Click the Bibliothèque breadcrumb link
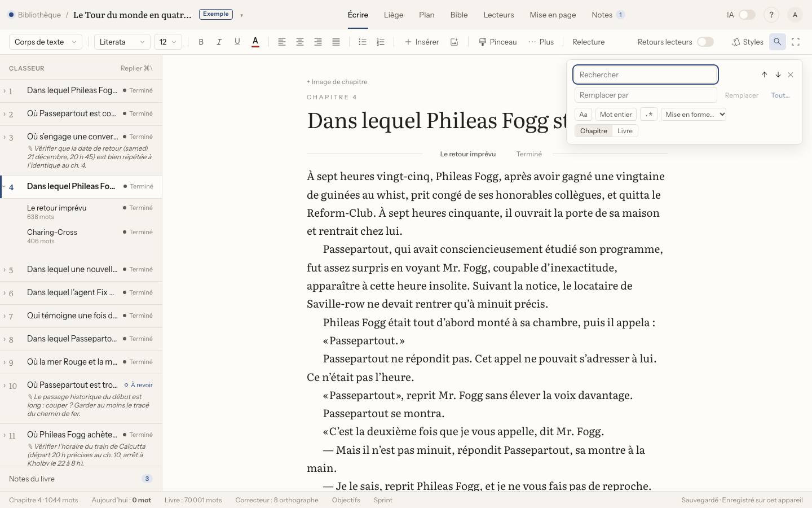Screen dimensions: 812x508 39,15
